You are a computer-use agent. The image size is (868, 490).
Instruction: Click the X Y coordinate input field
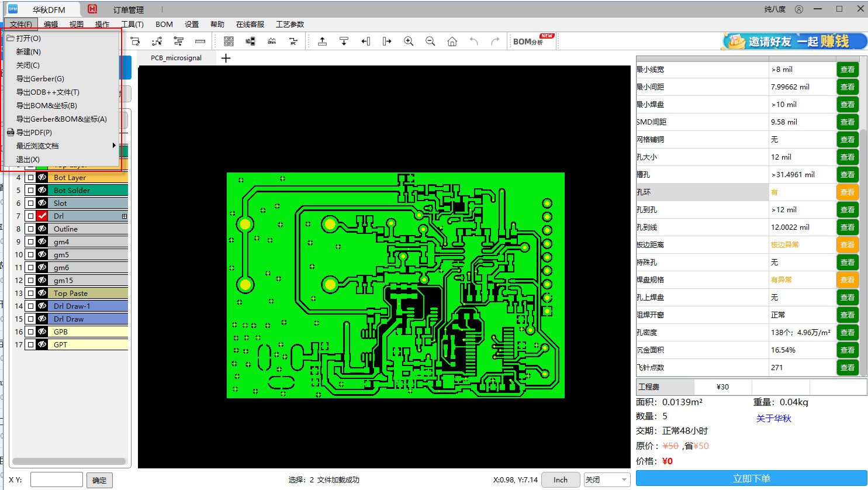pyautogui.click(x=57, y=479)
